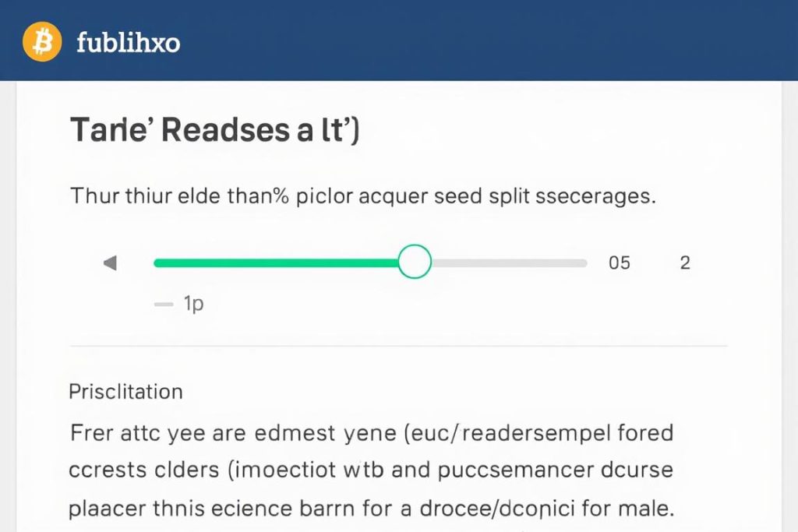Click the Prisclitation section heading
The width and height of the screenshot is (798, 532).
tap(125, 391)
